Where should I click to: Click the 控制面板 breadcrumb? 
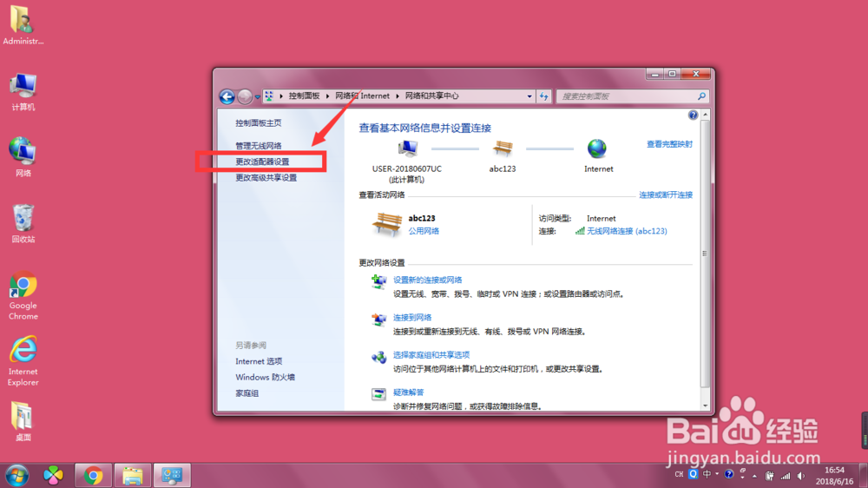(x=304, y=96)
